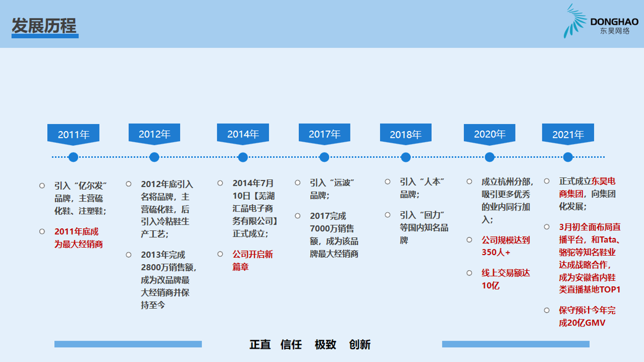Click the red text 线上交易额达10亿
This screenshot has width=644, height=362.
(505, 279)
